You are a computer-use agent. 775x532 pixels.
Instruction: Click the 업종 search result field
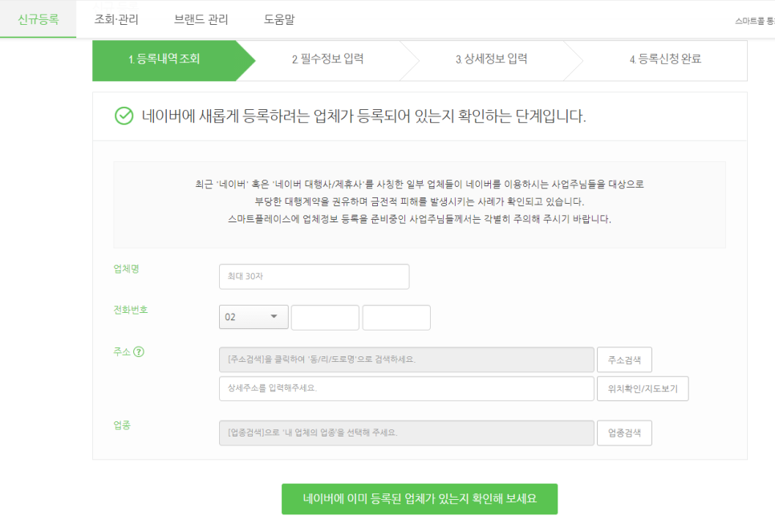(406, 433)
